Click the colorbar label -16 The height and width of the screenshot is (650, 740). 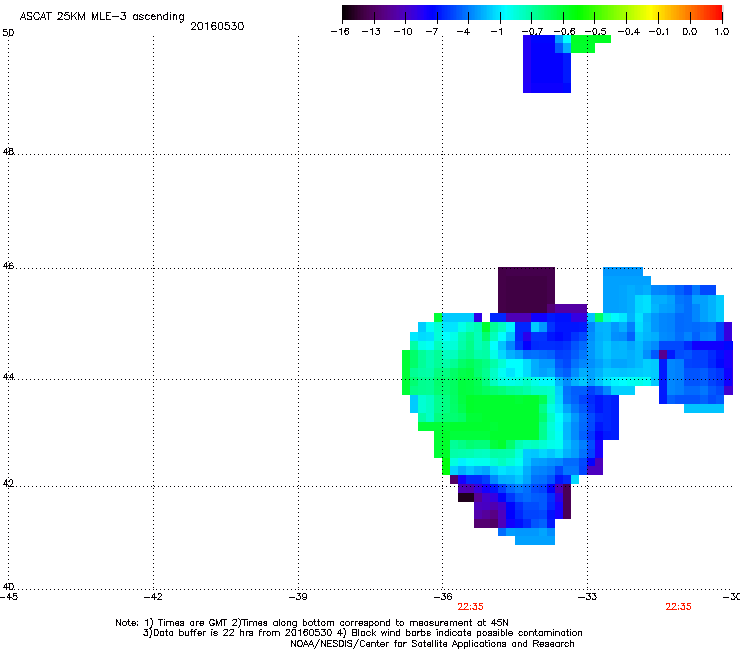340,32
